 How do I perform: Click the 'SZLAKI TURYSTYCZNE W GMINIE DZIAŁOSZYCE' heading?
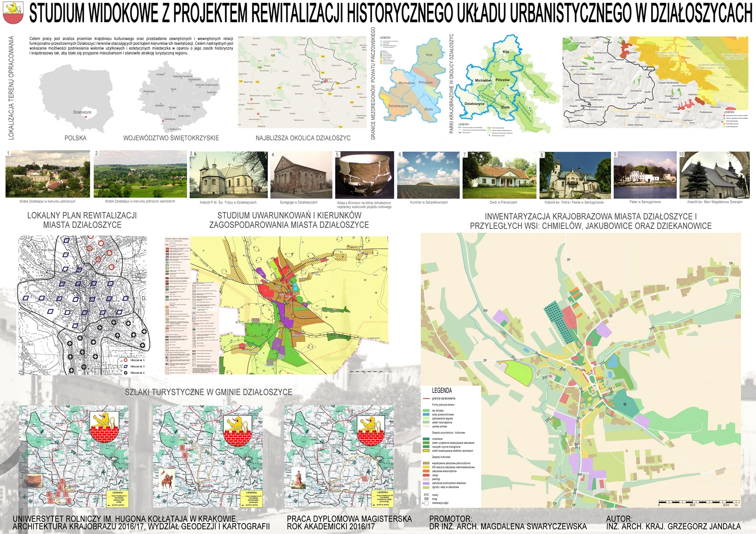click(208, 392)
